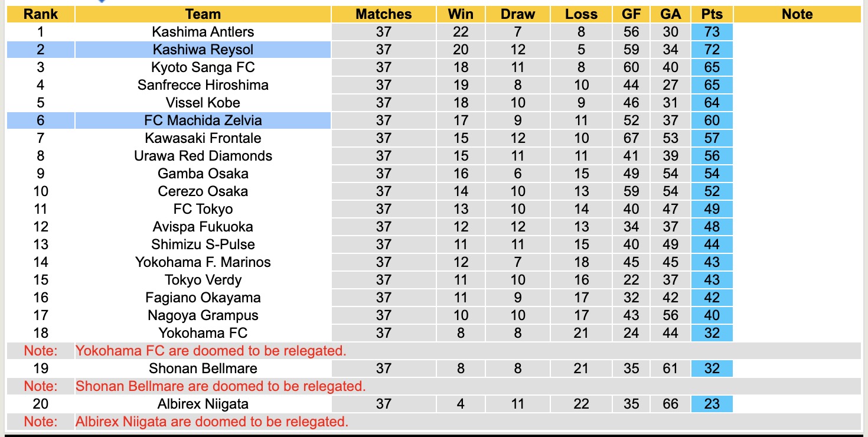Click the Kawasaki Frontale team name
868x437 pixels.
[203, 138]
